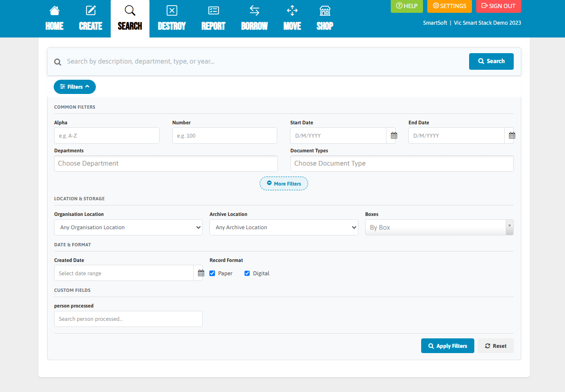This screenshot has height=392, width=565.
Task: Open the Help page
Action: point(407,6)
